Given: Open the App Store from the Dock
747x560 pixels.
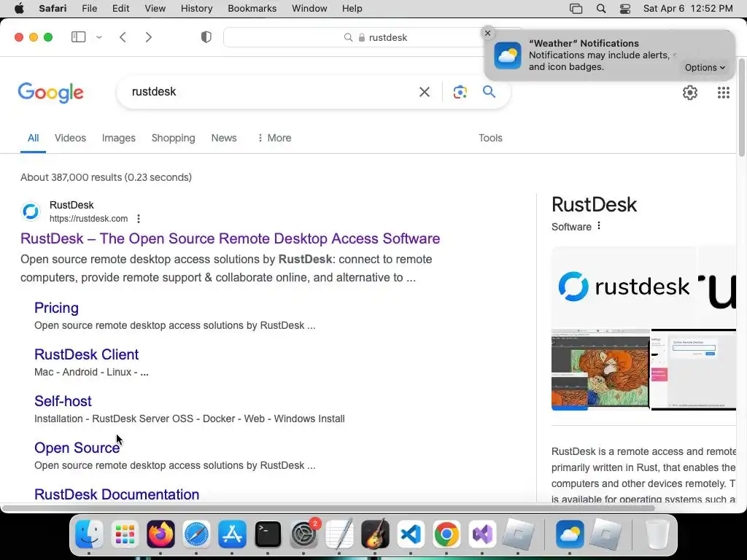Looking at the screenshot, I should 232,534.
